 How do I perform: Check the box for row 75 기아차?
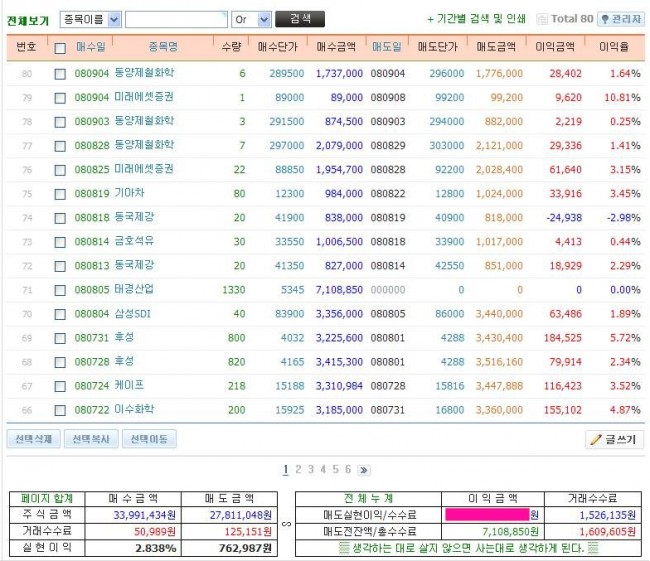coord(60,194)
